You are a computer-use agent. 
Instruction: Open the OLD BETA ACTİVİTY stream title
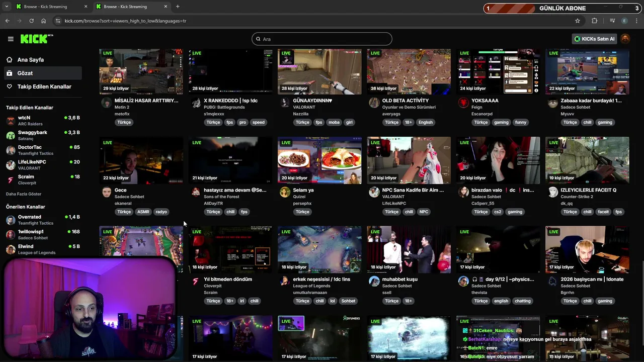click(405, 101)
